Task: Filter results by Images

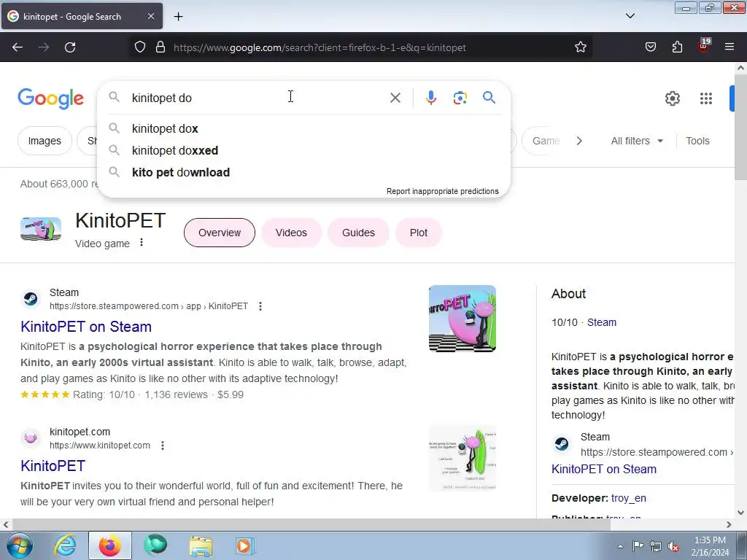Action: 44,141
